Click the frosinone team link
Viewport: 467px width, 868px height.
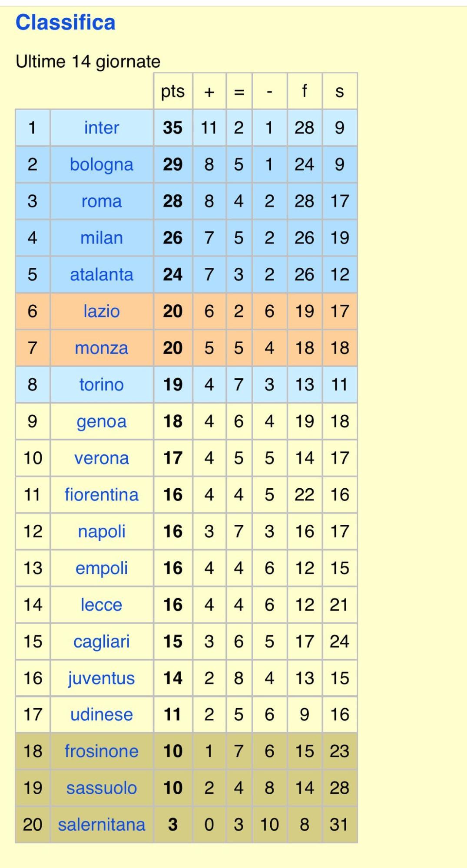(x=101, y=751)
